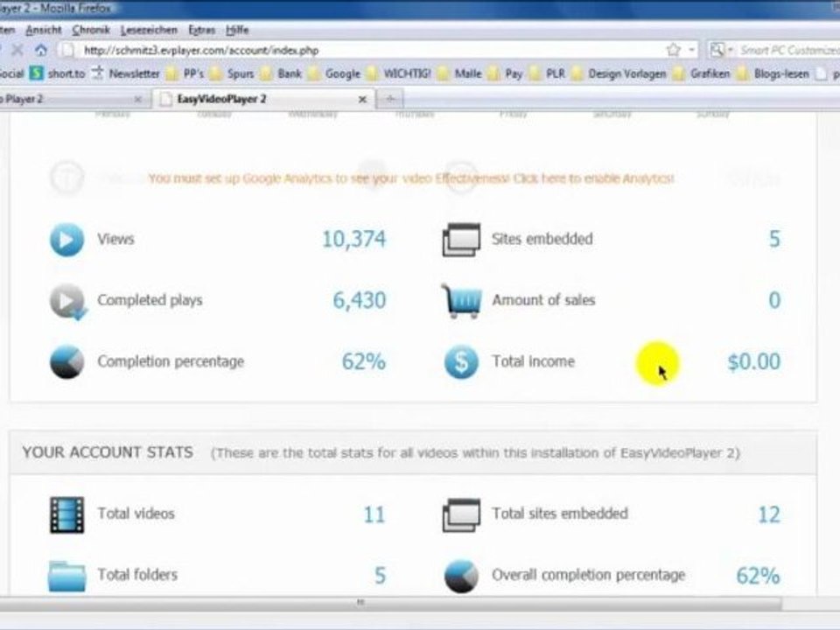Image resolution: width=840 pixels, height=630 pixels.
Task: Open the Design Vorlagen bookmark folder
Action: [619, 73]
